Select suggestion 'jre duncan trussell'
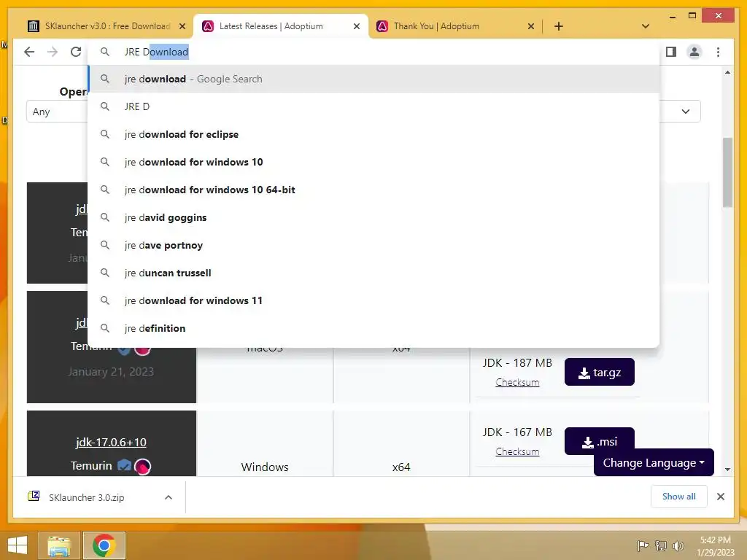 click(x=374, y=273)
